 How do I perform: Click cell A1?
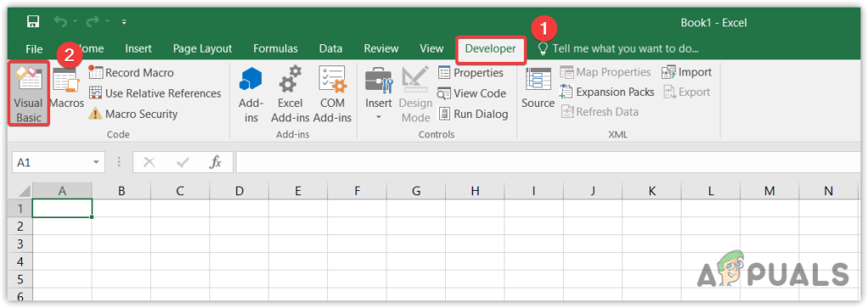(63, 208)
